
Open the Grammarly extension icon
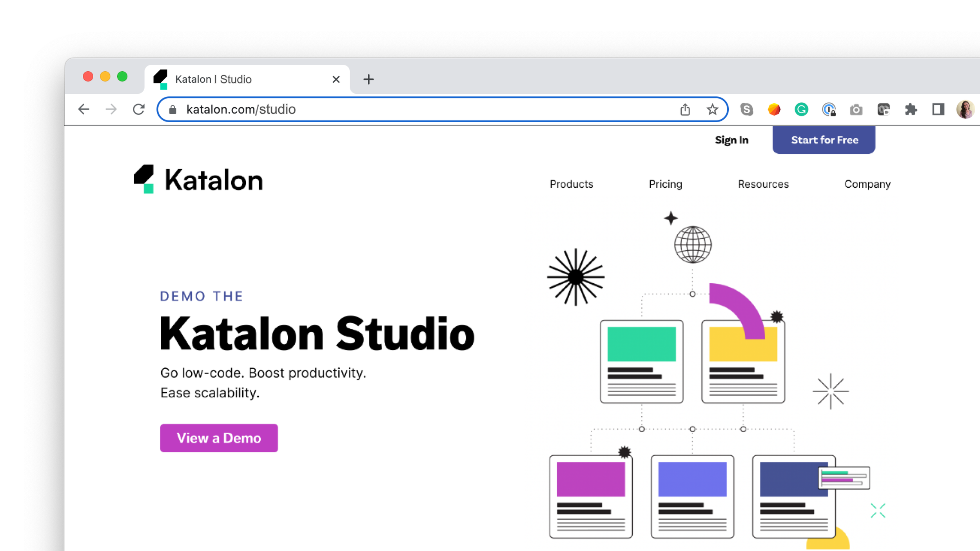(x=801, y=109)
